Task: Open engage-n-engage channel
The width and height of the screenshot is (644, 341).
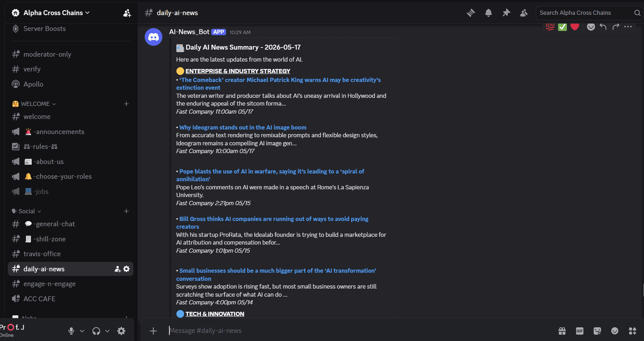Action: coord(70,284)
